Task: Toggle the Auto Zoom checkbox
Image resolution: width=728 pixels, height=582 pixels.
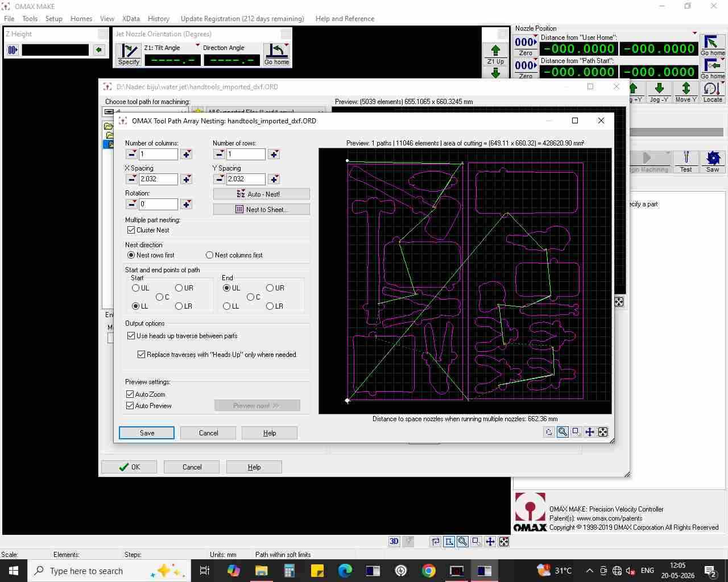Action: tap(130, 394)
